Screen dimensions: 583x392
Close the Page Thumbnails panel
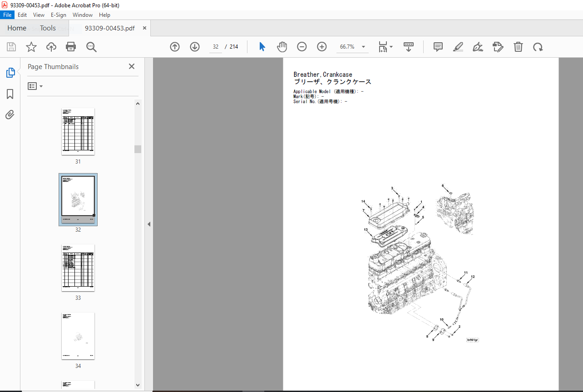click(x=132, y=66)
